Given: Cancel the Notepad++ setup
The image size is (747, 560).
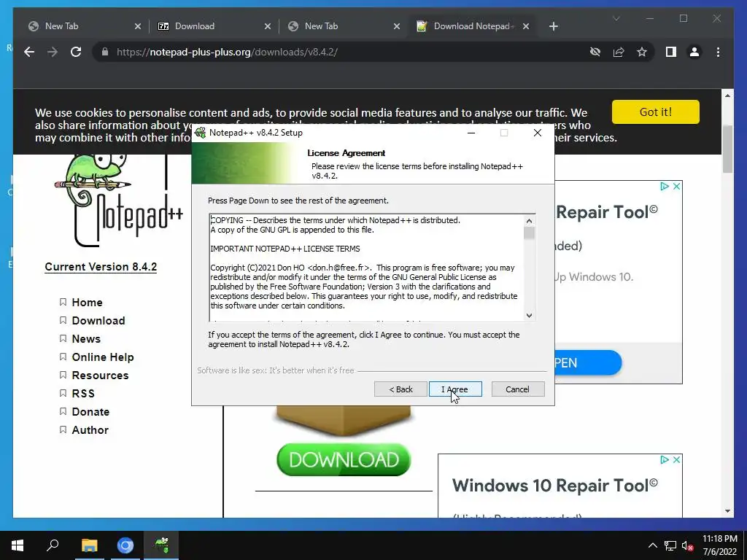Looking at the screenshot, I should 518,389.
